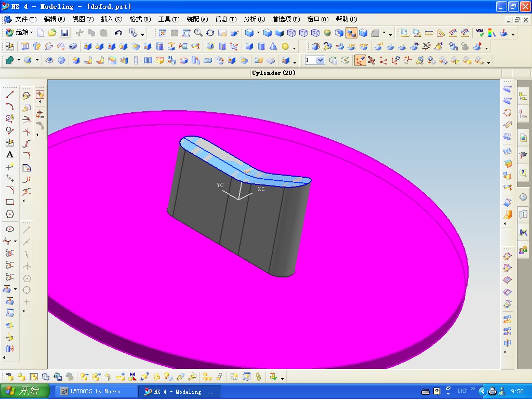The image size is (532, 399).
Task: Switch to LMTOOLS by Macro taskbar window
Action: click(96, 392)
